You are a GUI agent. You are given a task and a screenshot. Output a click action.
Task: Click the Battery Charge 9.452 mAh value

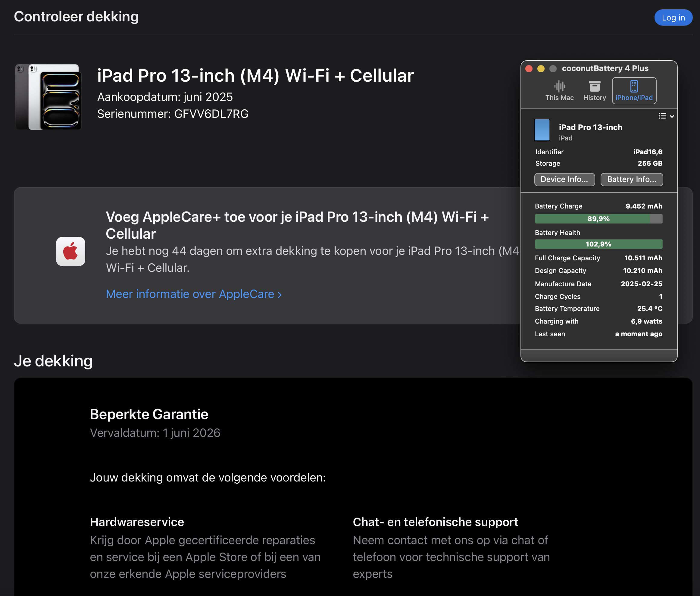click(644, 206)
